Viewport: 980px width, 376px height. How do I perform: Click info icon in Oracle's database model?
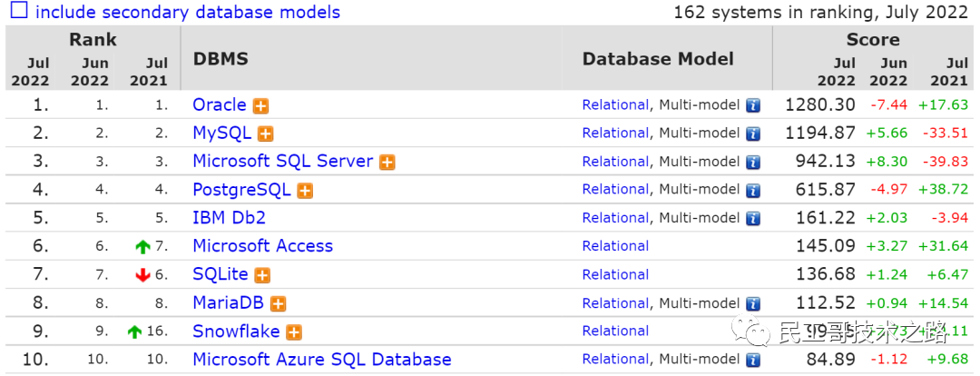[752, 105]
